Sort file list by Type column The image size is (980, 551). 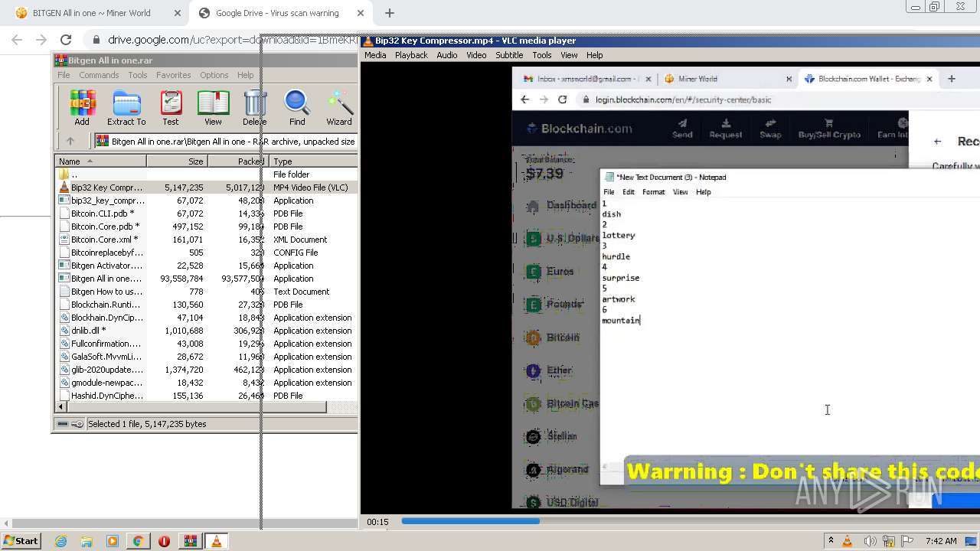click(x=313, y=161)
